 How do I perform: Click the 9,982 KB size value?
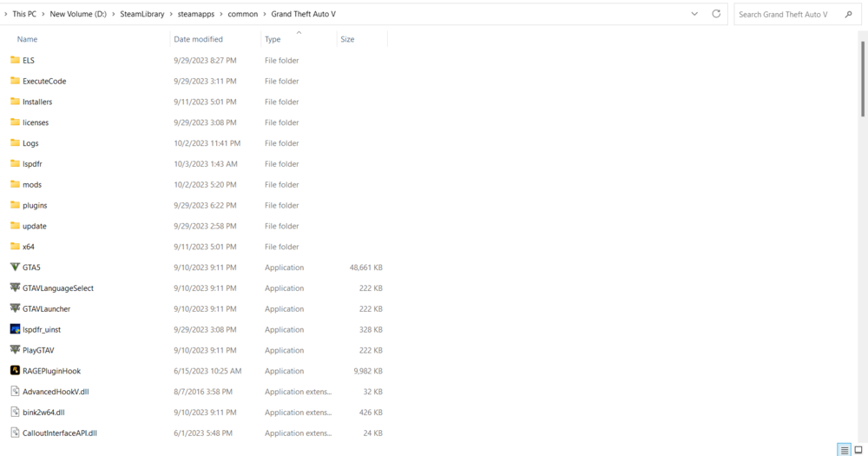coord(368,371)
